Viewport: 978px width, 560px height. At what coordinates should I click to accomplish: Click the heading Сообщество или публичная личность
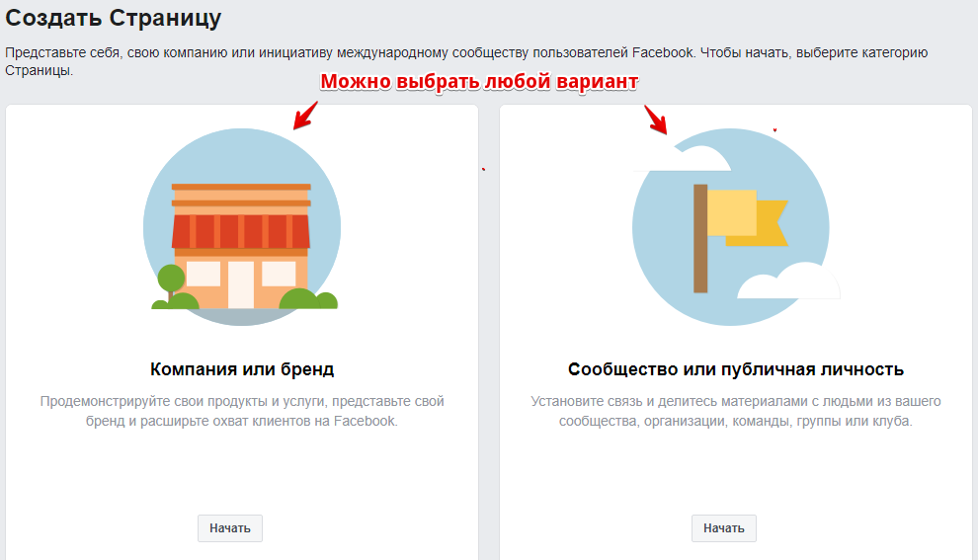tap(736, 369)
